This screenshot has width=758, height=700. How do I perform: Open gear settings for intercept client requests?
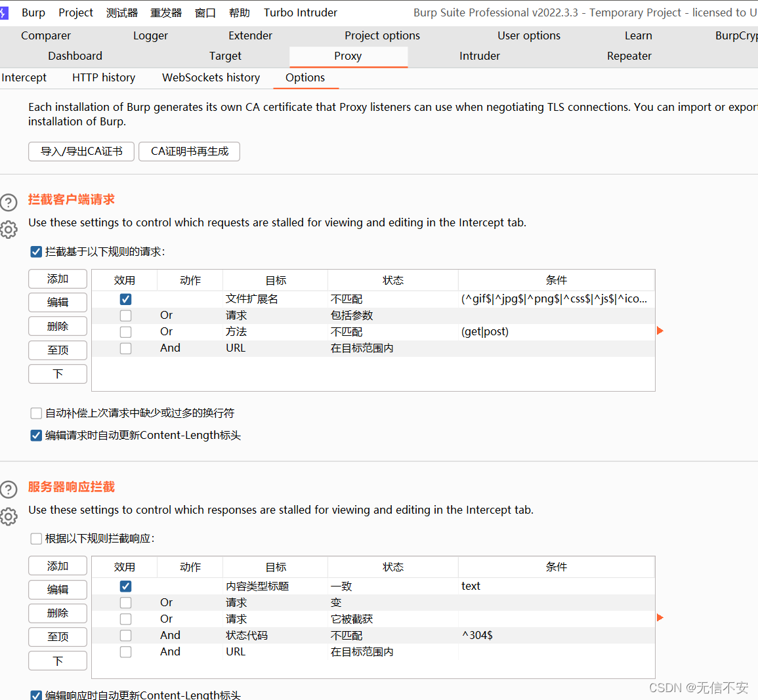click(x=9, y=230)
